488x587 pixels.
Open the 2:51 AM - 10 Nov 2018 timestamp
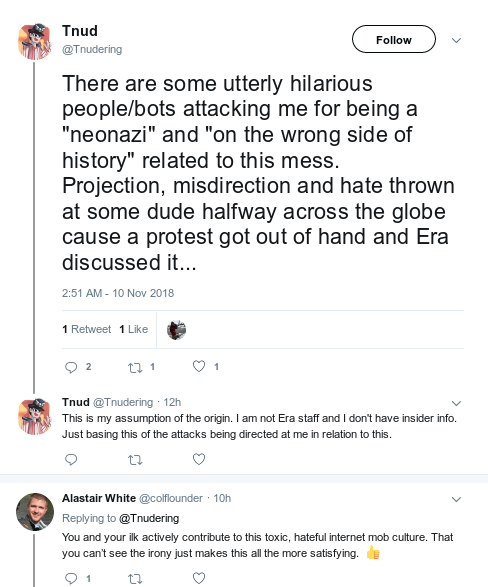coord(118,293)
